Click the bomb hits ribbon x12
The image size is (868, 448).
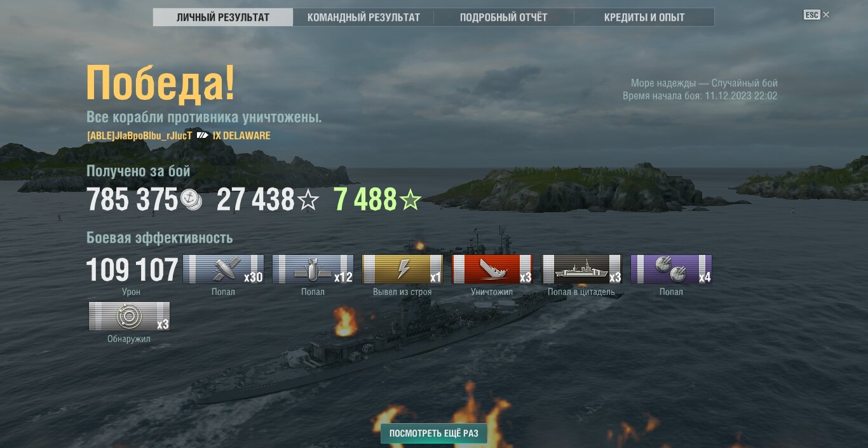tap(313, 269)
